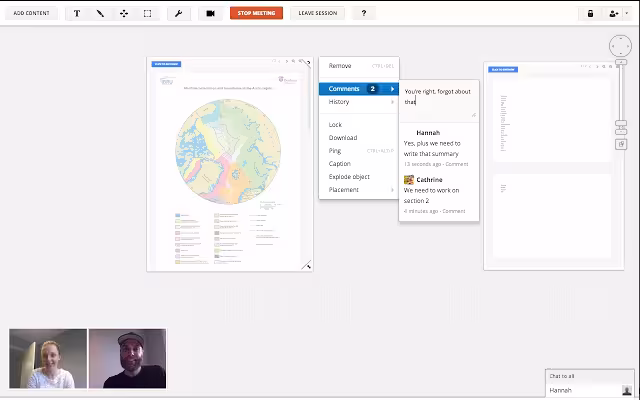The image size is (640, 400).
Task: Select the move/pan tool
Action: pos(124,13)
